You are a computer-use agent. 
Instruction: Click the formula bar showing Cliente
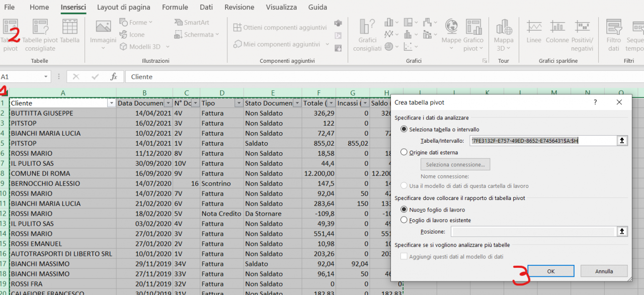385,77
